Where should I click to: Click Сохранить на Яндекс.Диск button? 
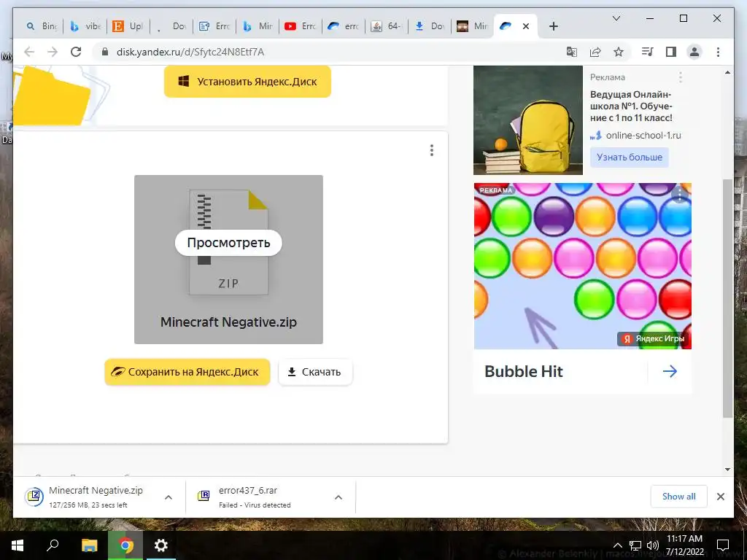click(x=187, y=372)
